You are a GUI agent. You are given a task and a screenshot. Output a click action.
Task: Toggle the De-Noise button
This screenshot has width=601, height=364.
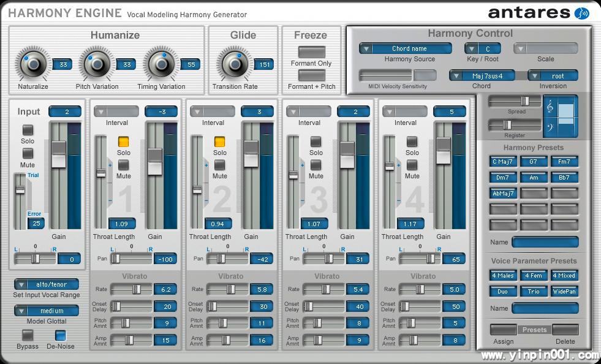click(x=61, y=335)
